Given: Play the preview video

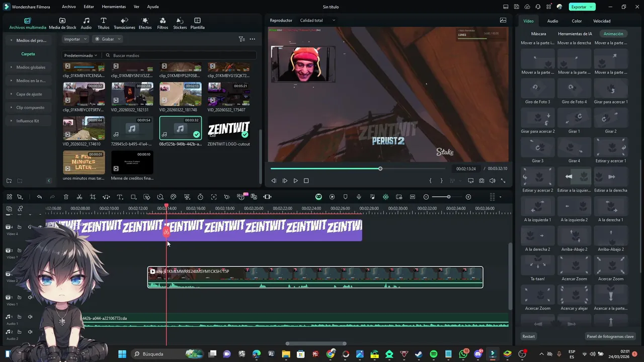Looking at the screenshot, I should [x=295, y=180].
